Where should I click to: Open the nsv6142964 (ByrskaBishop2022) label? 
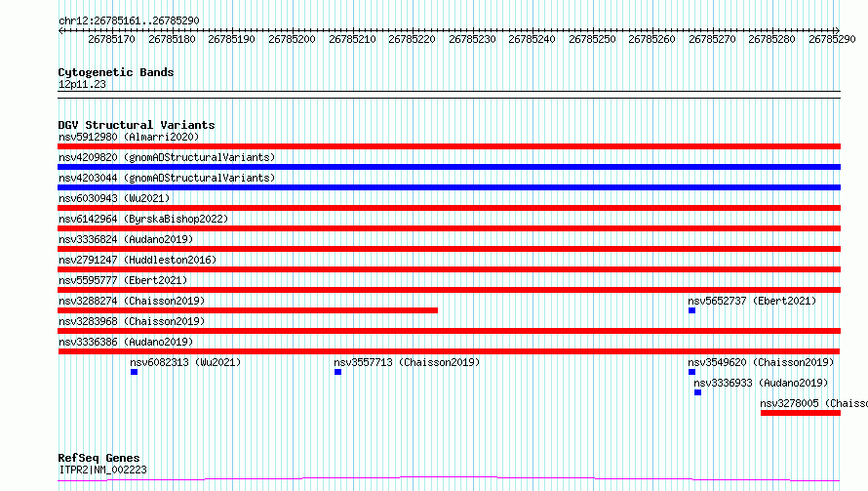(143, 219)
